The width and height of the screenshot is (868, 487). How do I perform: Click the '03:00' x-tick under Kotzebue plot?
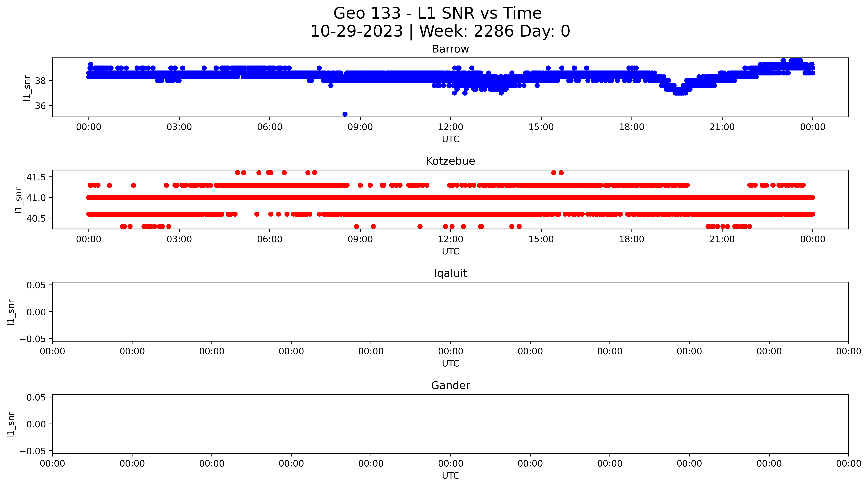click(x=179, y=239)
